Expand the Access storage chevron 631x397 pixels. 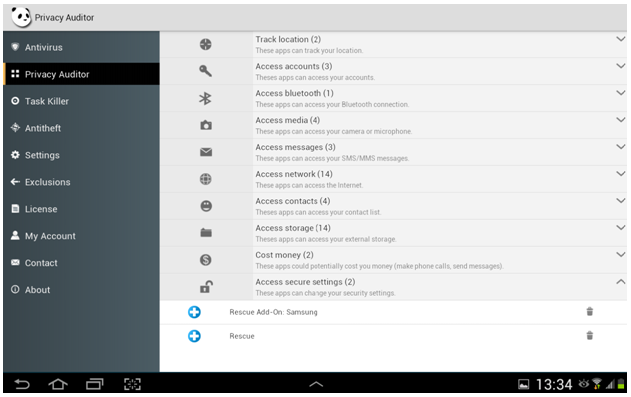point(621,228)
